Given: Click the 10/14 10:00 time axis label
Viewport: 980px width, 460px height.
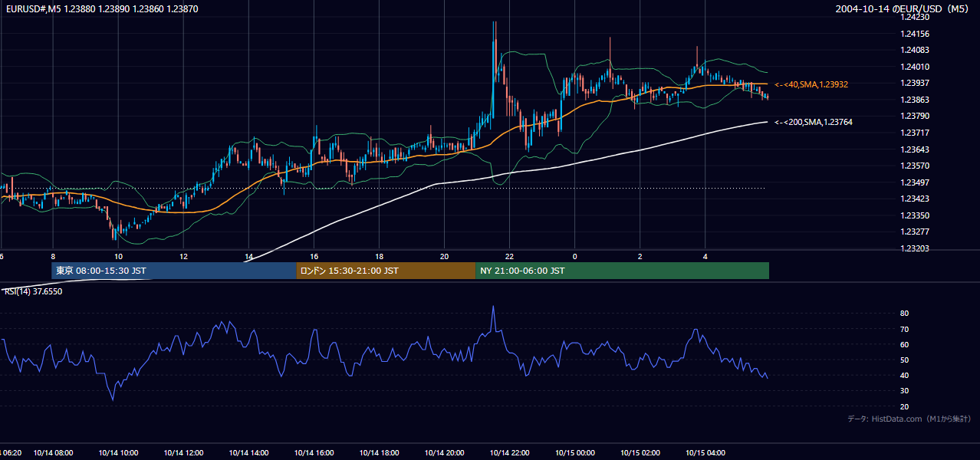Looking at the screenshot, I should click(x=118, y=453).
